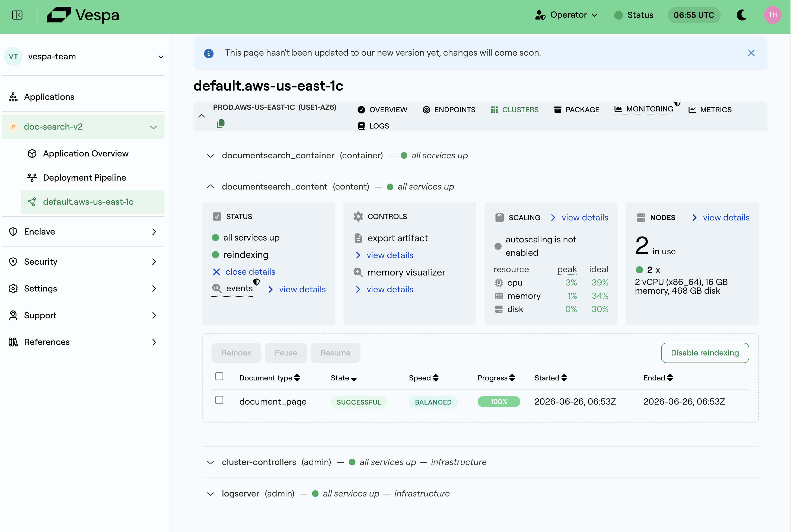Switch to the LOGS tab
The height and width of the screenshot is (532, 791).
coord(374,126)
